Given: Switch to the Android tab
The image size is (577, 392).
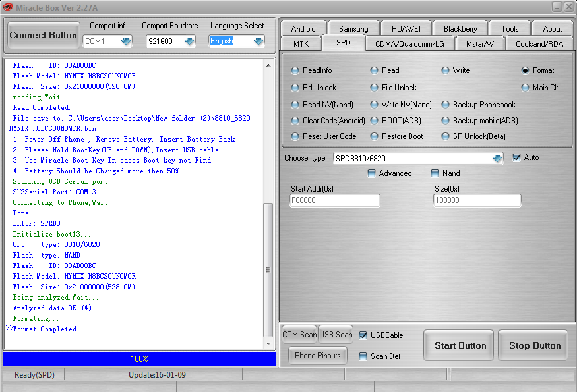Looking at the screenshot, I should [303, 29].
